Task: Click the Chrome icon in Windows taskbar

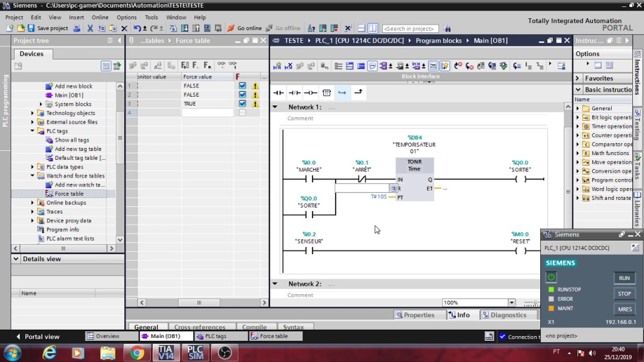Action: pyautogui.click(x=136, y=353)
